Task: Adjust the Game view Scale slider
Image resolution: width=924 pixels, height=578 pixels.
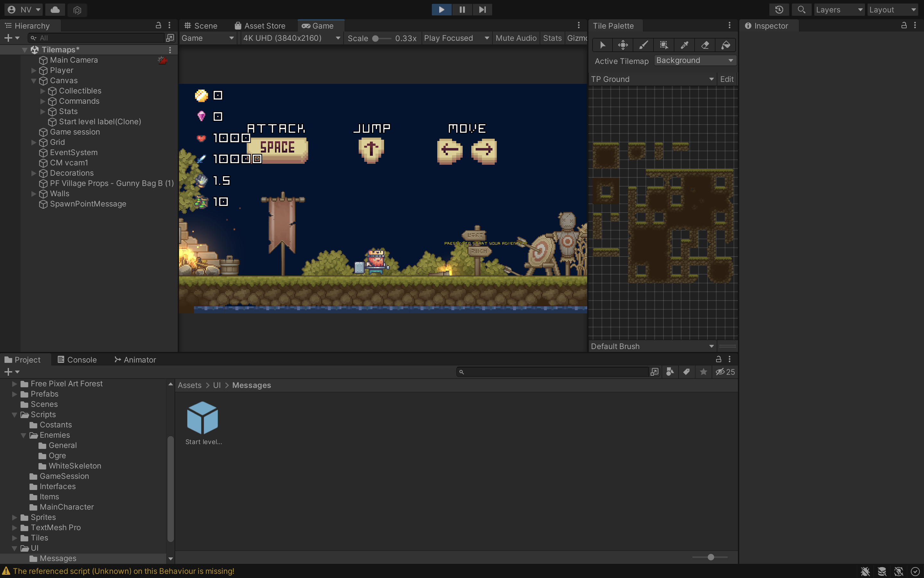Action: [x=381, y=38]
